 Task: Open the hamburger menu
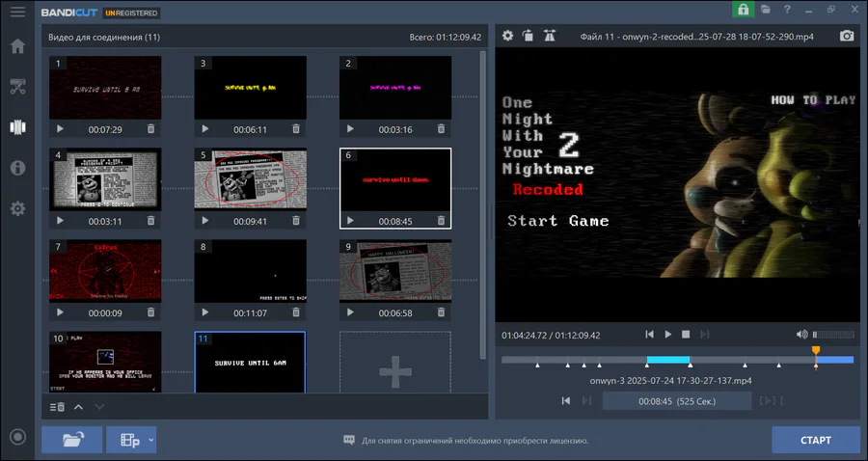[x=17, y=12]
